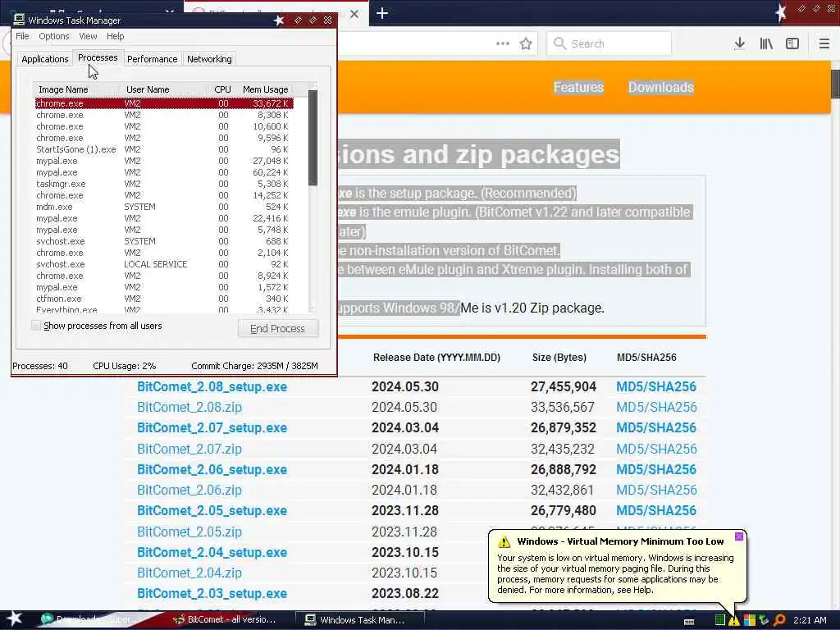Open the Downloads link in orange header

pyautogui.click(x=661, y=87)
